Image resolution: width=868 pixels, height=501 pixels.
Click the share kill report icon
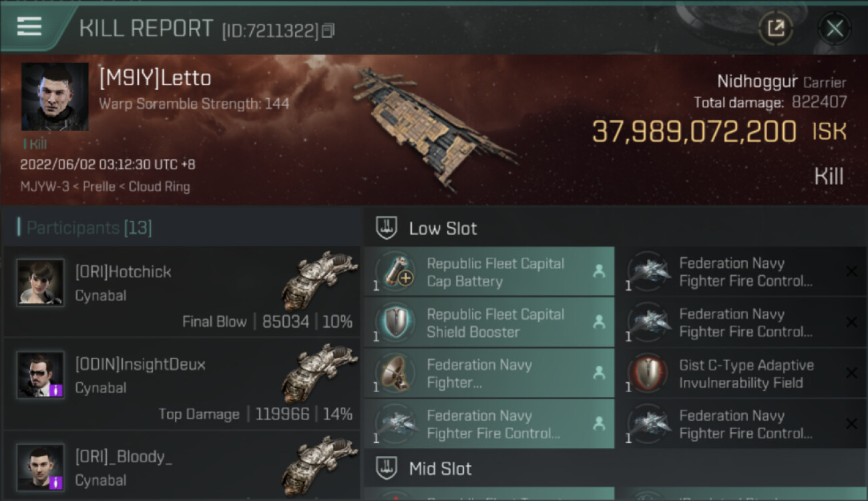(775, 28)
